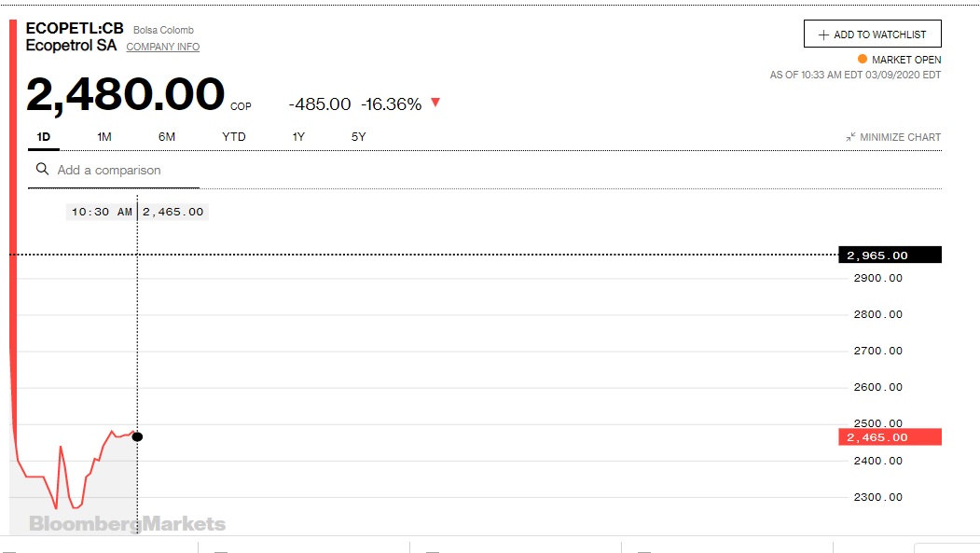
Task: Select the 1Y chart range
Action: coord(298,137)
